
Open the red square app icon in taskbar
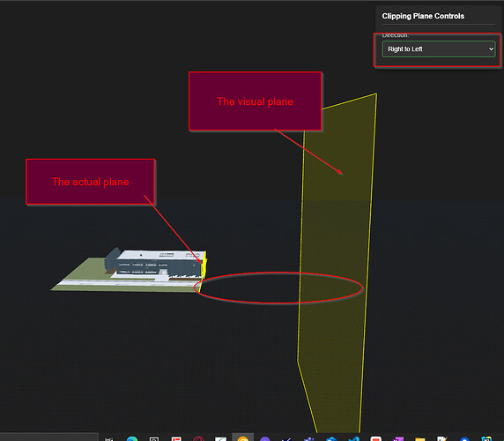point(375,438)
